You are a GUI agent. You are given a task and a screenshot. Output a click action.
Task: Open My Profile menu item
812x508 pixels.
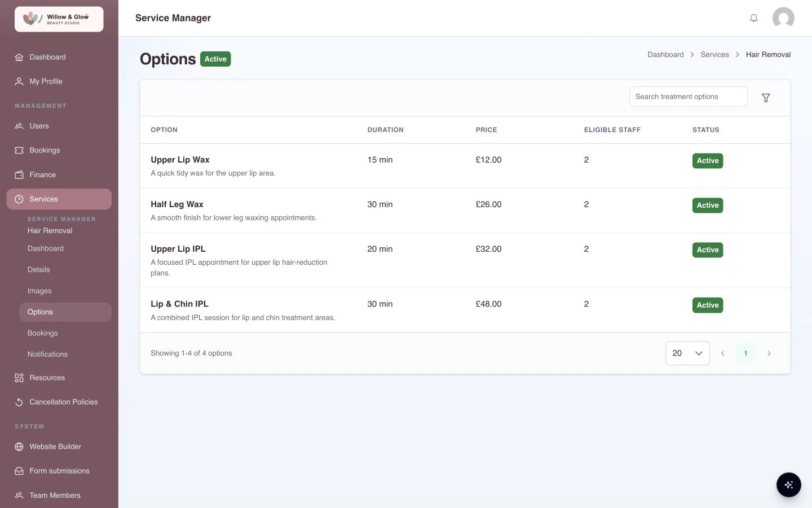(x=59, y=81)
